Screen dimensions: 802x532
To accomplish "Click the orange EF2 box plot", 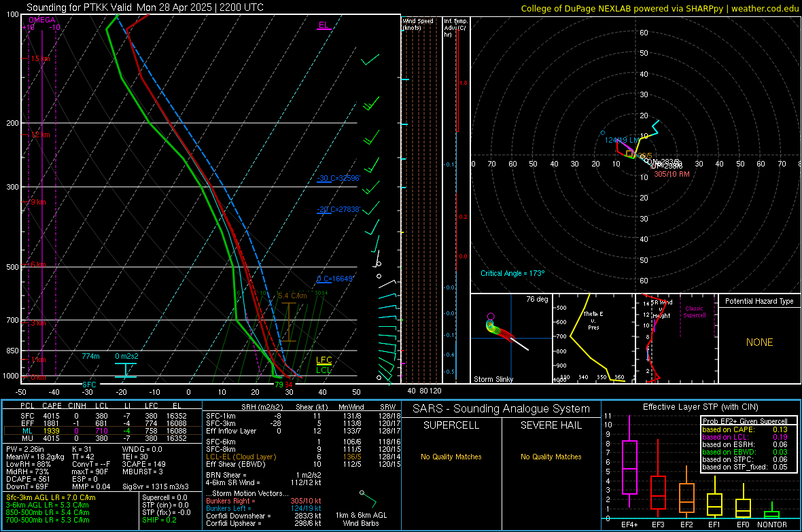I will [686, 492].
